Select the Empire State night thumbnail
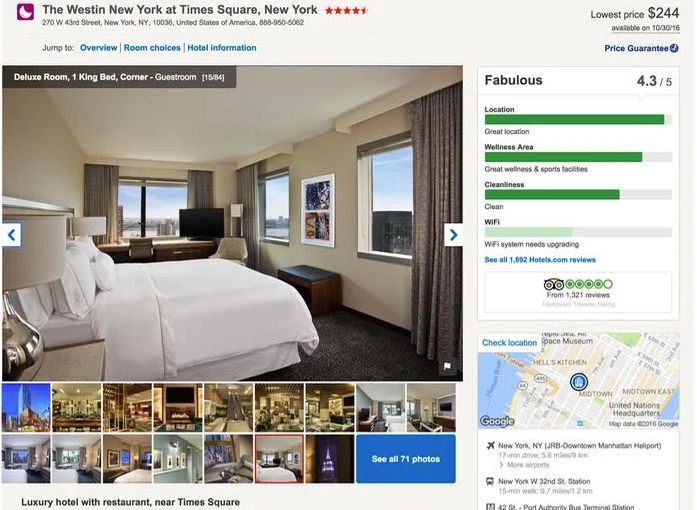Image resolution: width=697 pixels, height=510 pixels. pos(330,459)
